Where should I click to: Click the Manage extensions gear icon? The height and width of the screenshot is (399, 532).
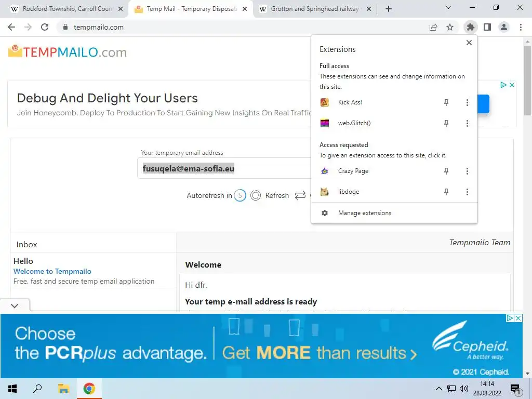pyautogui.click(x=325, y=213)
